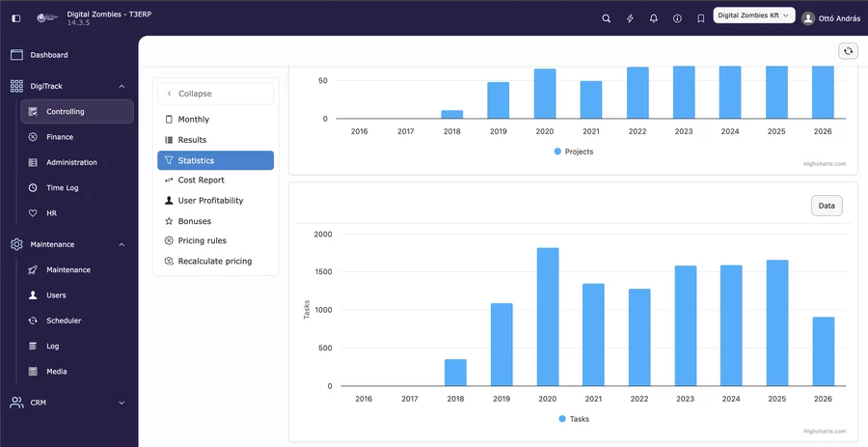This screenshot has height=447, width=868.
Task: Open the Pricing rules submenu item
Action: 215,240
